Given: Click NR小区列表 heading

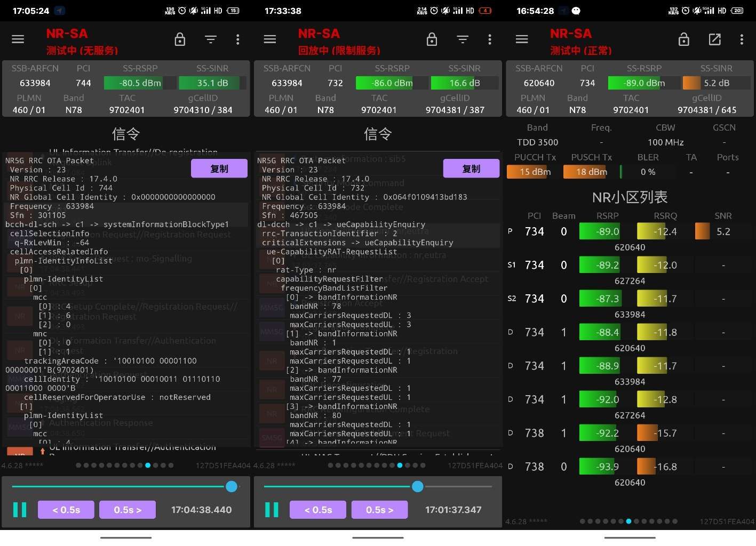Looking at the screenshot, I should pos(630,197).
